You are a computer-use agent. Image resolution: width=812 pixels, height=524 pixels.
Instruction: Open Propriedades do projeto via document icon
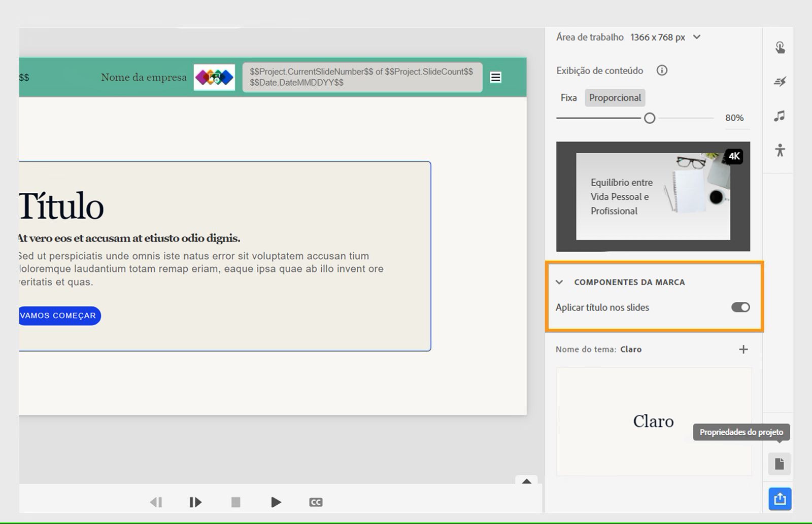coord(780,463)
